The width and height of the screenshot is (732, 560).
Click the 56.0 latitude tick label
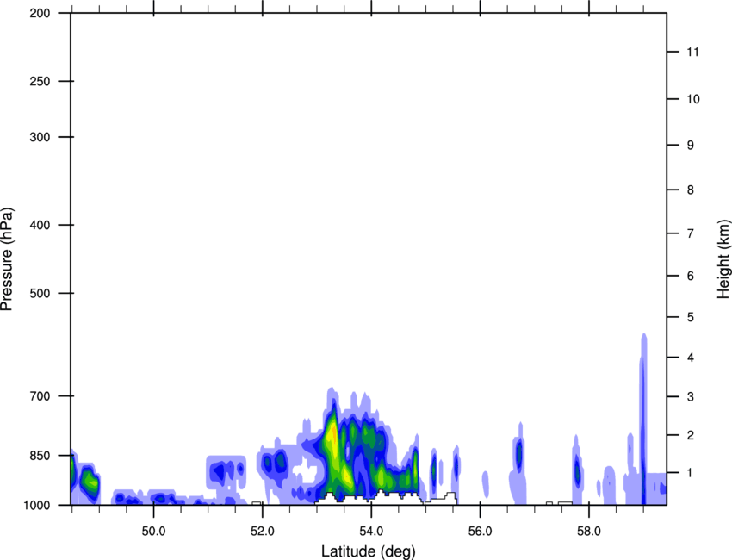coord(480,532)
